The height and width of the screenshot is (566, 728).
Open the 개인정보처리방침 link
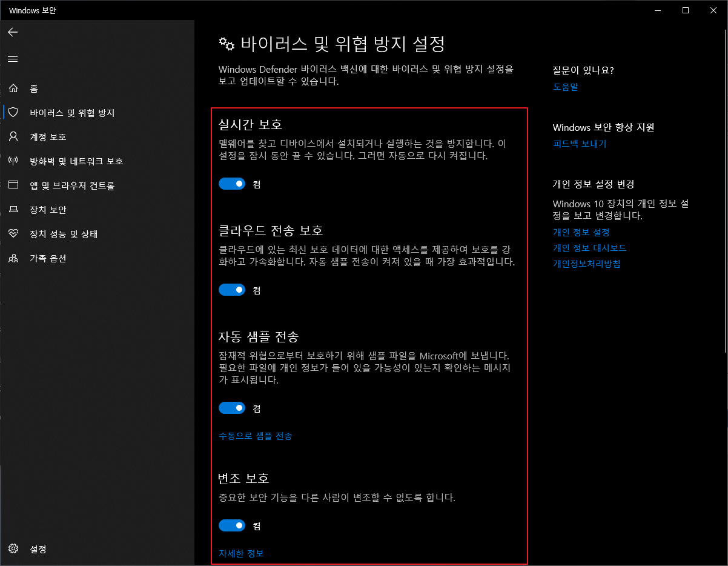coord(587,264)
